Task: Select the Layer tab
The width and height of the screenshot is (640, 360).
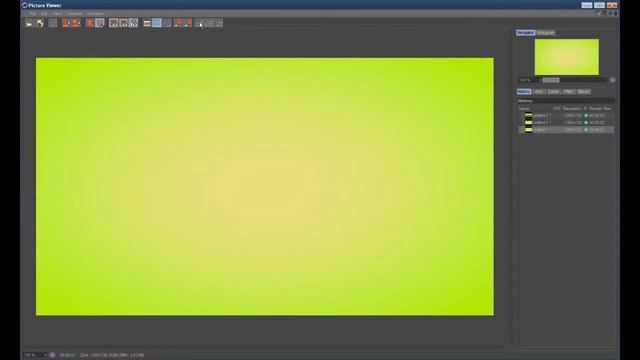Action: pyautogui.click(x=553, y=91)
